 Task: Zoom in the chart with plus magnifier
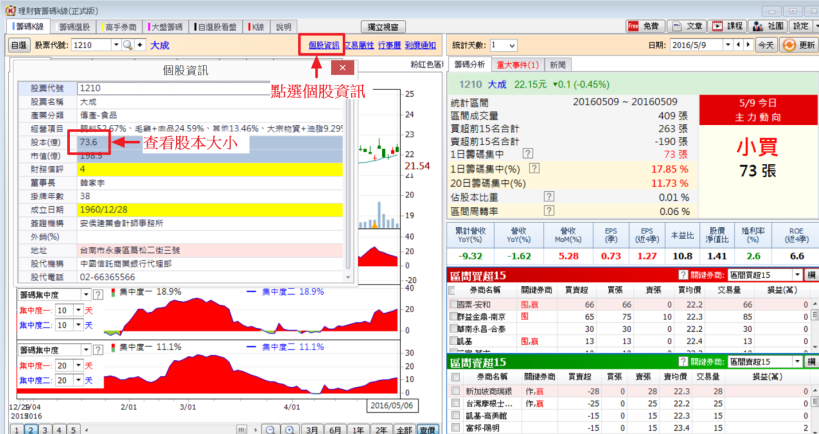point(289,429)
